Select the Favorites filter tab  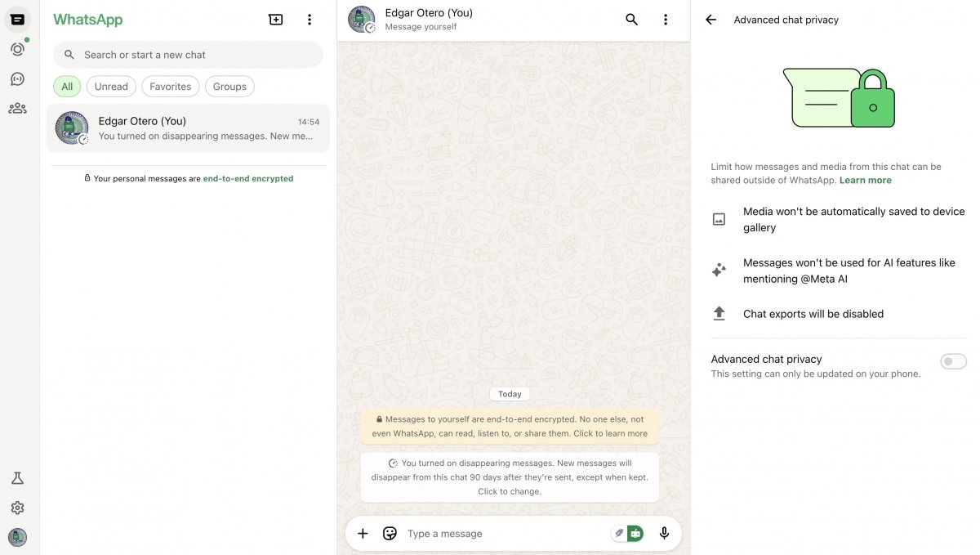click(171, 87)
